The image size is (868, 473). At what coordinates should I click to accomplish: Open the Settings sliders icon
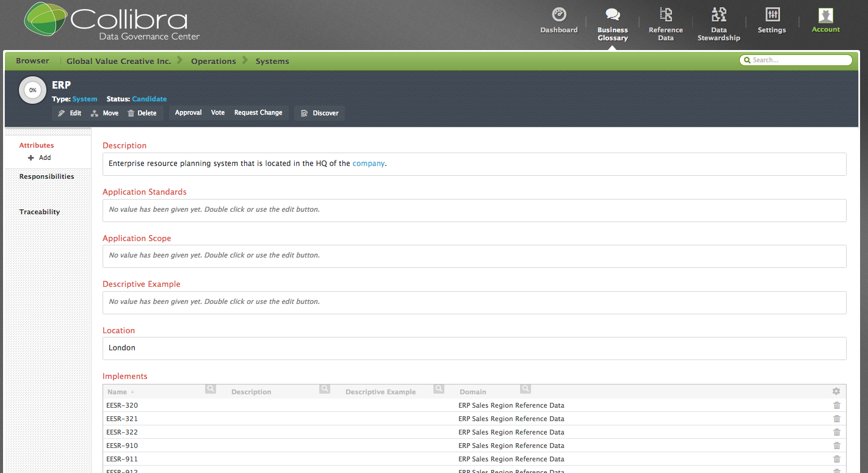click(772, 14)
